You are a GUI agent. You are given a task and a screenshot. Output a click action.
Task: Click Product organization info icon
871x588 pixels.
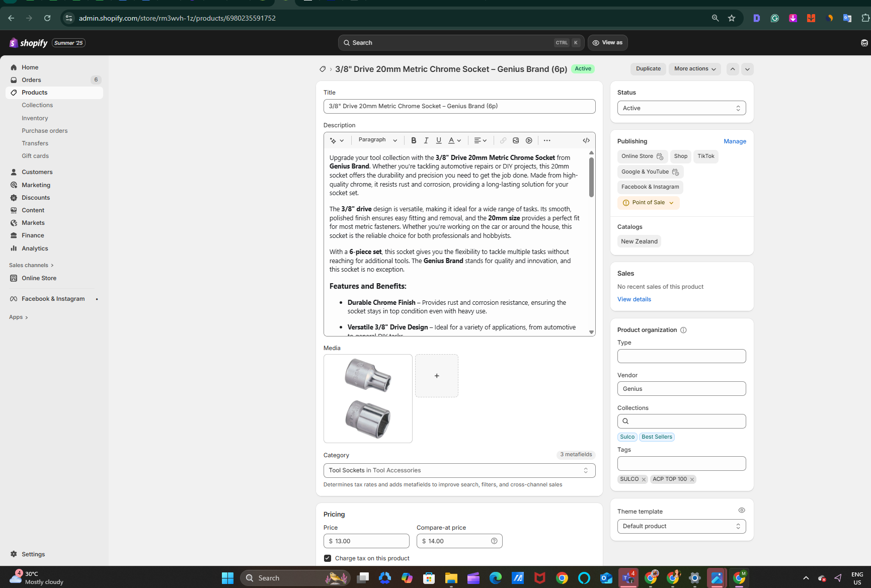click(683, 330)
